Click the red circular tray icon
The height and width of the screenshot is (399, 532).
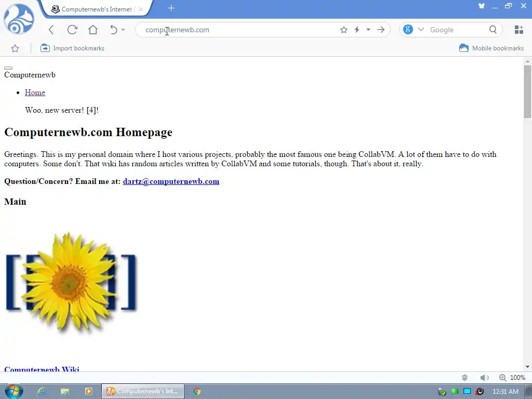click(x=480, y=392)
